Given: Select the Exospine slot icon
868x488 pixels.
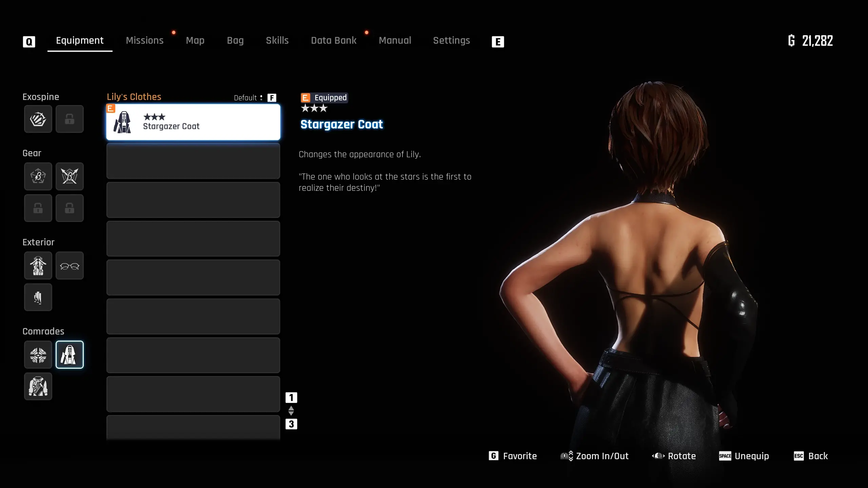Looking at the screenshot, I should click(38, 119).
